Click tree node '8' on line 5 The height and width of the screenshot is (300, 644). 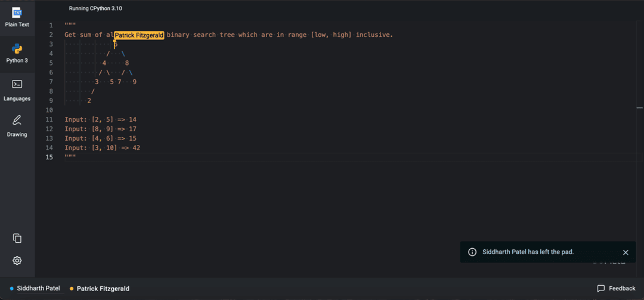[127, 63]
